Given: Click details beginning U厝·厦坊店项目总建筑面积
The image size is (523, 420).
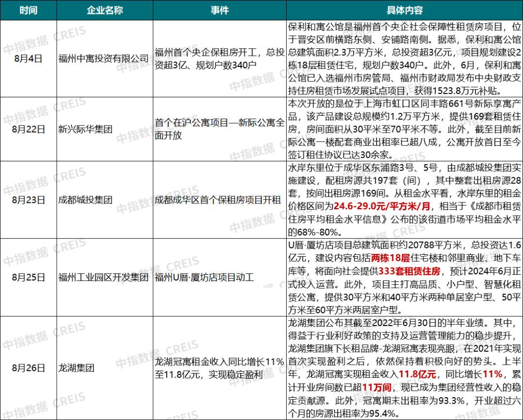Looking at the screenshot, I should click(x=404, y=277).
